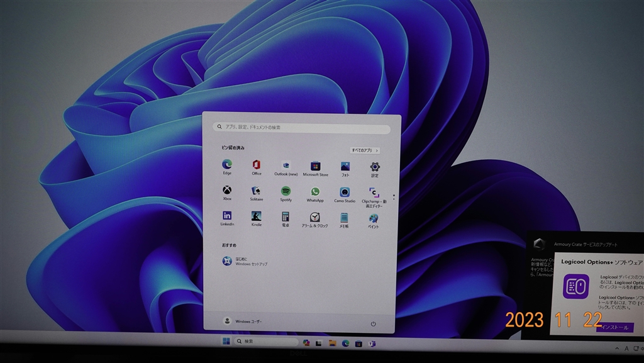Image resolution: width=644 pixels, height=363 pixels.
Task: Open はじめに Windows セットアップ recommendation
Action: [245, 261]
